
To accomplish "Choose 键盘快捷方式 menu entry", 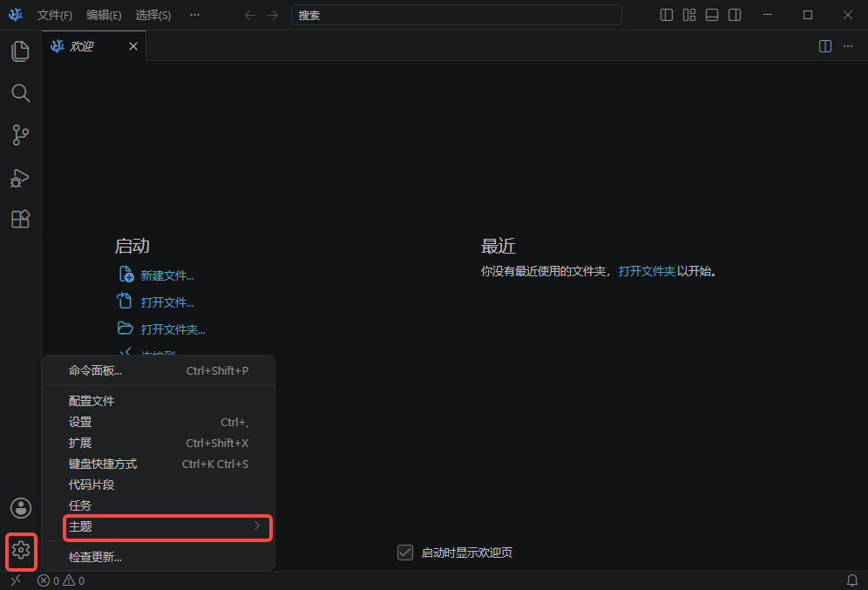I will pyautogui.click(x=159, y=464).
